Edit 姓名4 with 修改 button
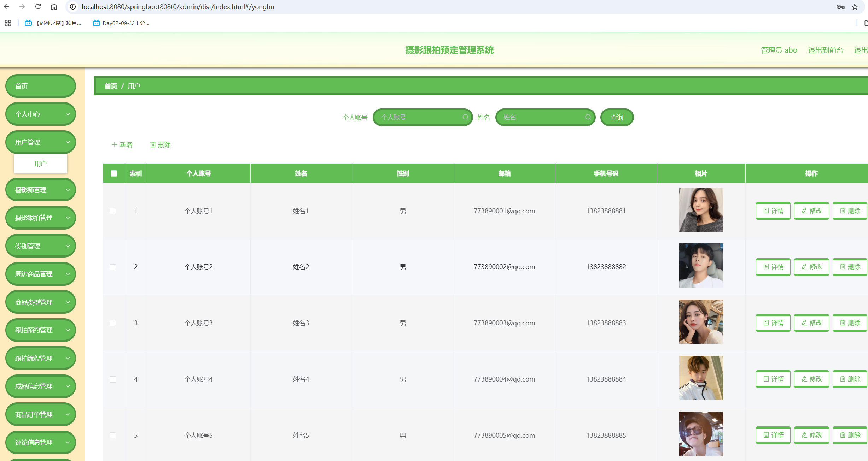The width and height of the screenshot is (868, 461). click(x=811, y=379)
